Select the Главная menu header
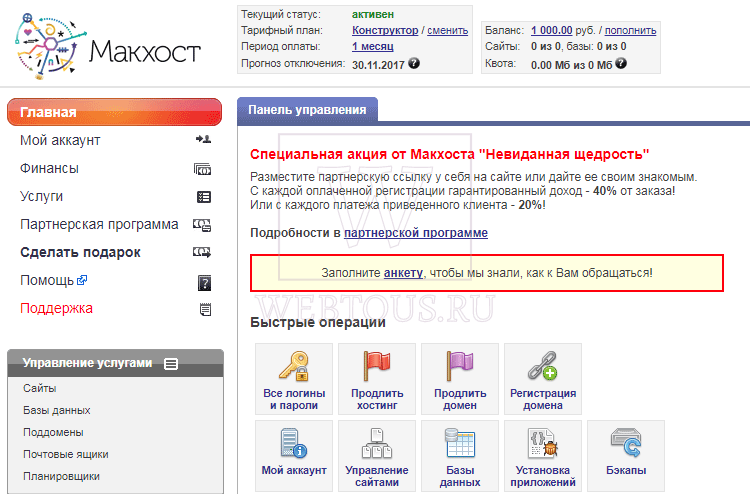 click(114, 112)
